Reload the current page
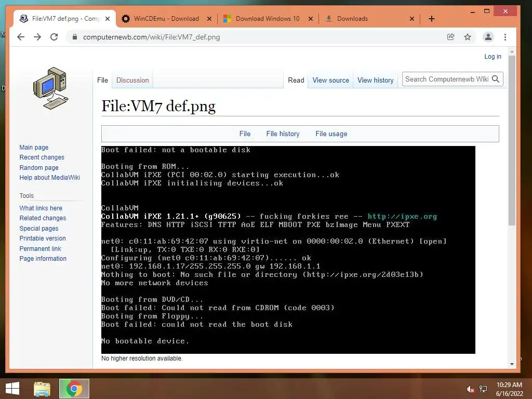This screenshot has height=399, width=532. [54, 37]
